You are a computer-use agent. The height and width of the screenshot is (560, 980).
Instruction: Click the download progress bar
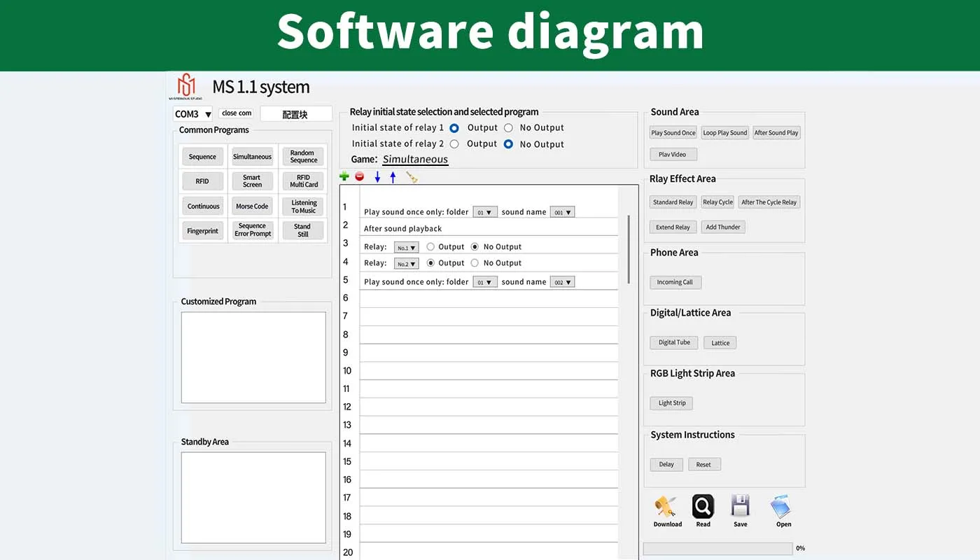point(717,549)
